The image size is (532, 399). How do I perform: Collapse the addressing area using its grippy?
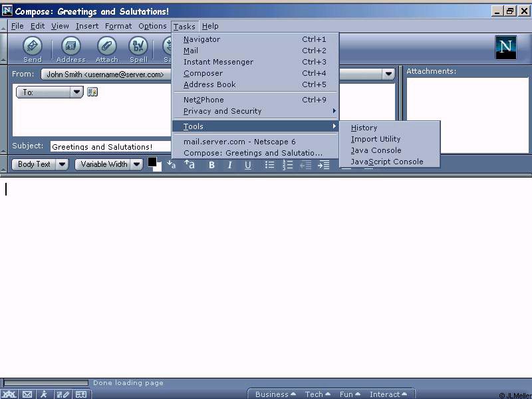click(x=3, y=110)
